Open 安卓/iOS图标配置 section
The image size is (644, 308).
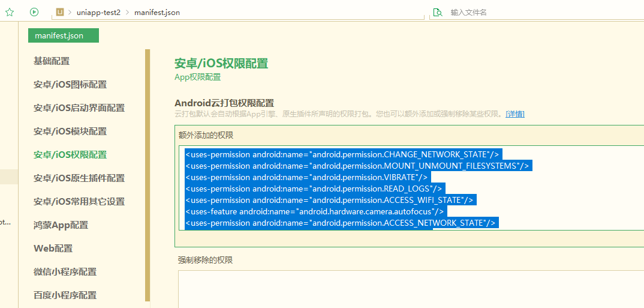tap(70, 85)
